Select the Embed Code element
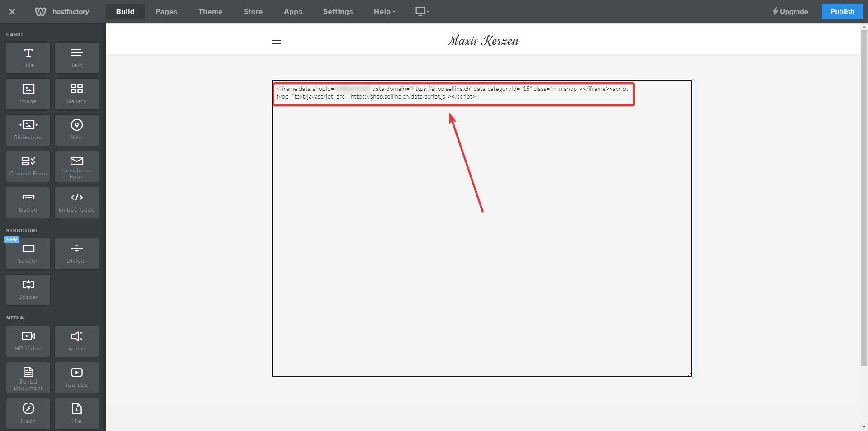 (x=76, y=203)
